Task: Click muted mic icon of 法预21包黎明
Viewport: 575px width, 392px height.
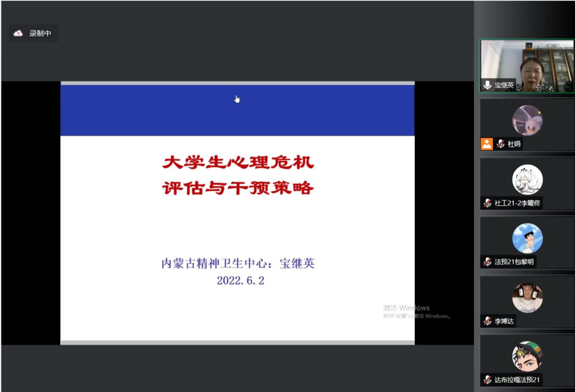Action: click(487, 262)
